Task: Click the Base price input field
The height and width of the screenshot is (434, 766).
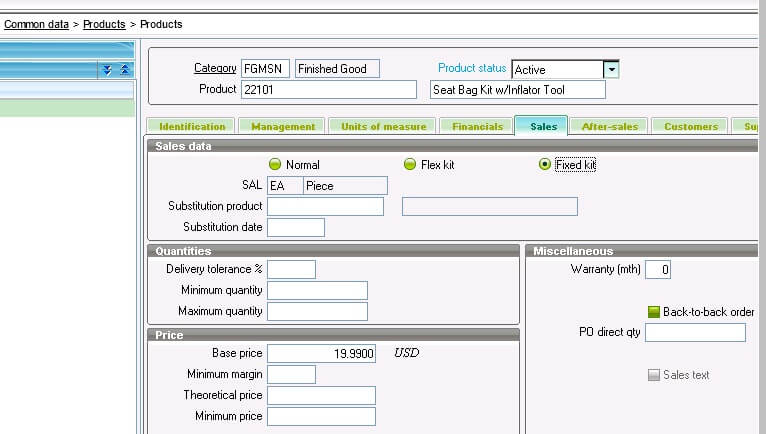Action: pos(322,353)
